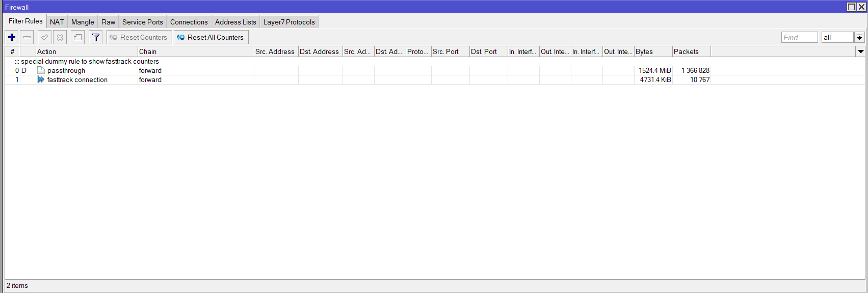Switch to the NAT tab
868x293 pixels.
coord(57,22)
